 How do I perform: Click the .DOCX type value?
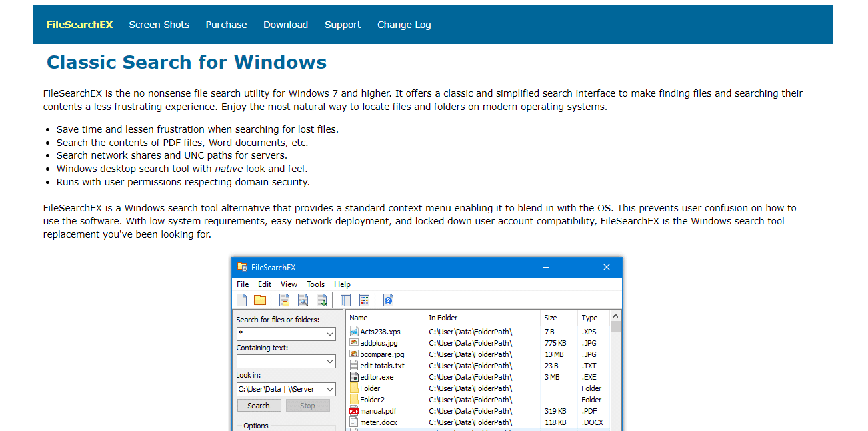tap(592, 422)
